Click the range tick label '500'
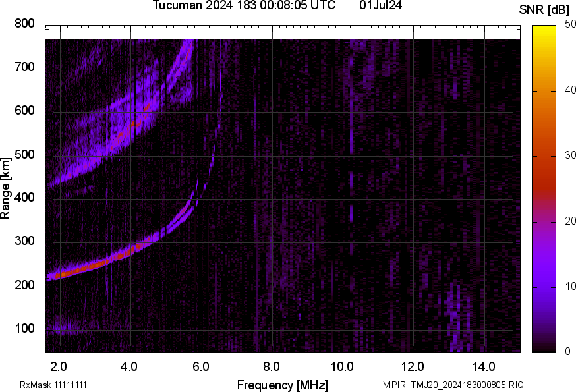This screenshot has height=392, width=576. coord(24,154)
